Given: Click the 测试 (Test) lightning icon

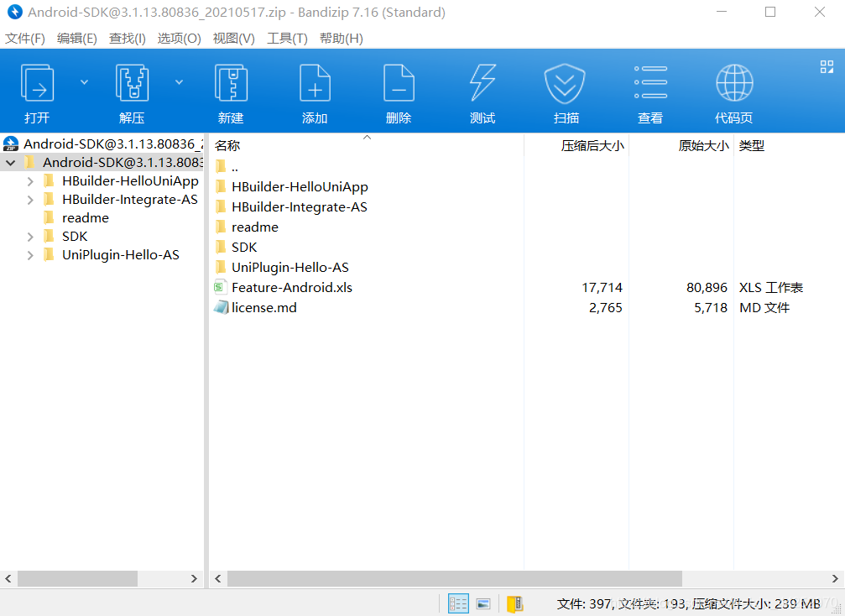Looking at the screenshot, I should click(482, 83).
